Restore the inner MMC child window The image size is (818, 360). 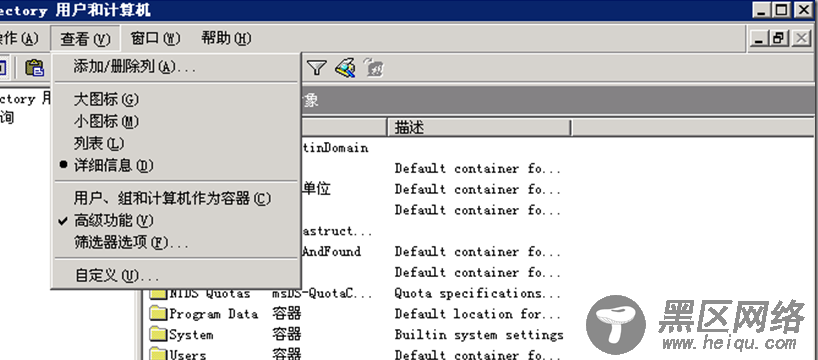(x=779, y=39)
